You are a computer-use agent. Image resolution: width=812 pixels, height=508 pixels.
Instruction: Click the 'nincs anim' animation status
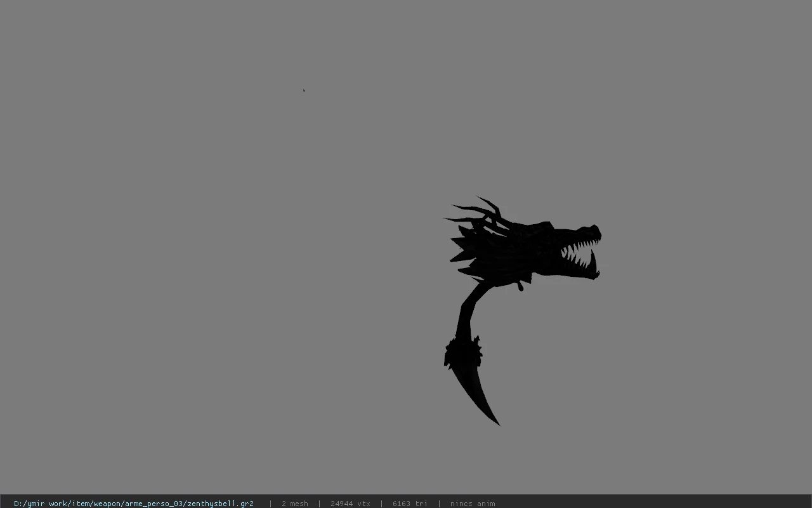(473, 504)
